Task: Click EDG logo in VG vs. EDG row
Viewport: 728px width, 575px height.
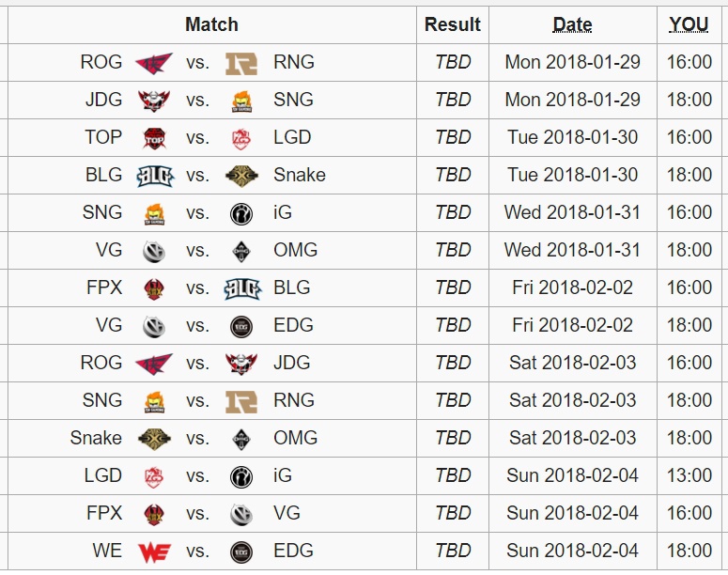Action: [x=241, y=327]
